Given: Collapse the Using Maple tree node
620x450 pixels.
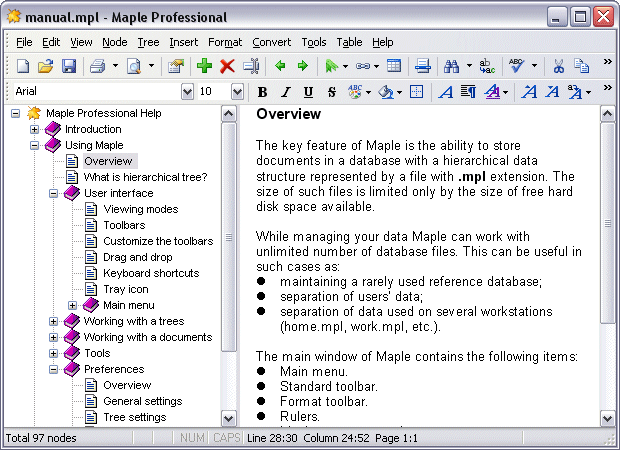Looking at the screenshot, I should pos(34,145).
